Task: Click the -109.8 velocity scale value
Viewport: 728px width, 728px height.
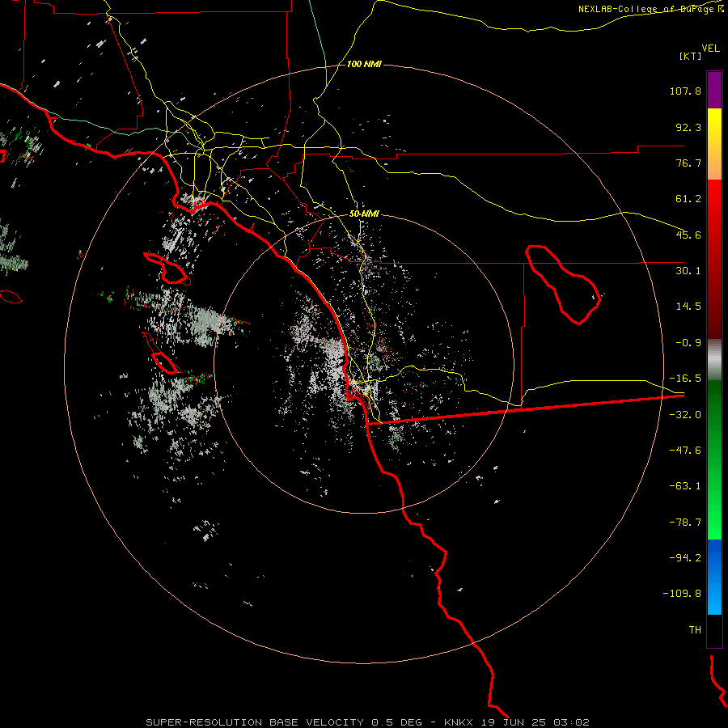Action: click(682, 594)
